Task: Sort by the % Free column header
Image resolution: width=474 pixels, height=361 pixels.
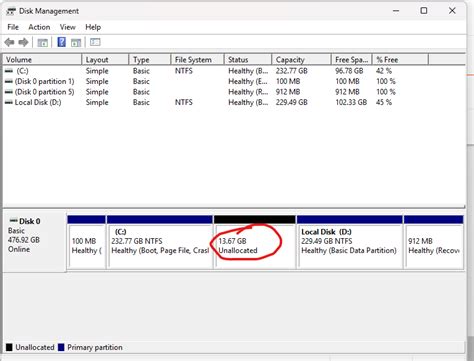Action: click(400, 60)
